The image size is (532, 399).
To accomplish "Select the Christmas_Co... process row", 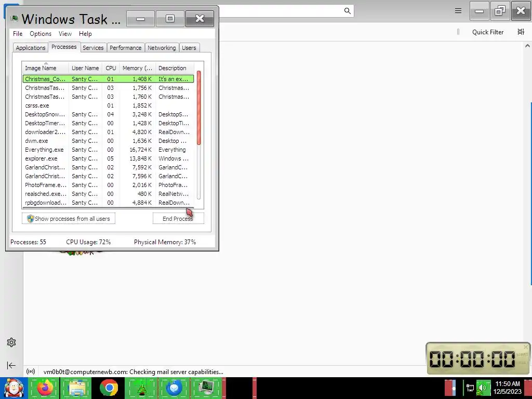I will point(108,79).
